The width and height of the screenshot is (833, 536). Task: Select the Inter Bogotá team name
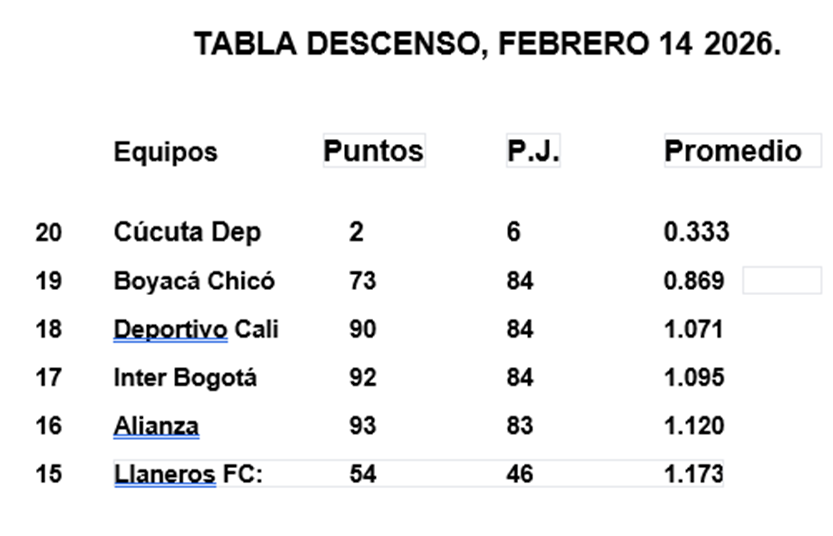185,378
